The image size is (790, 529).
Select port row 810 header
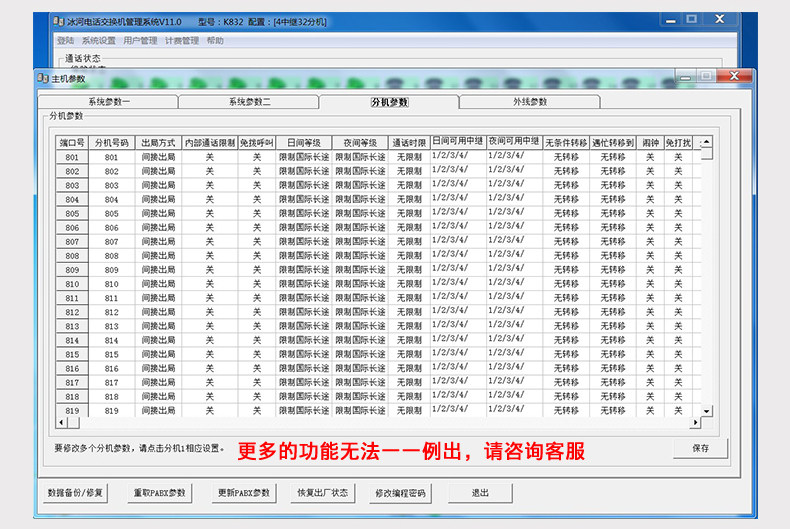(72, 284)
